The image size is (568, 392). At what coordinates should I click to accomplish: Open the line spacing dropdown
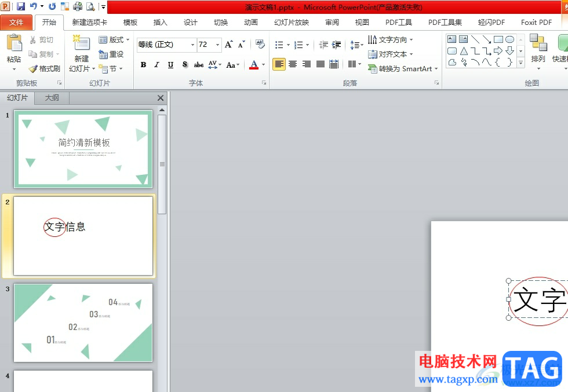[356, 45]
